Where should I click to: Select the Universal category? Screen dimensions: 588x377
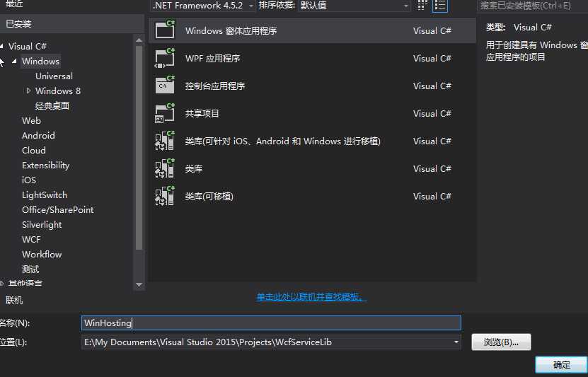(x=54, y=76)
